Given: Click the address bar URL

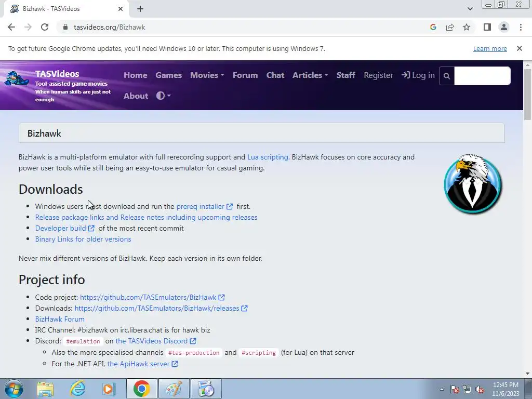Looking at the screenshot, I should (109, 27).
